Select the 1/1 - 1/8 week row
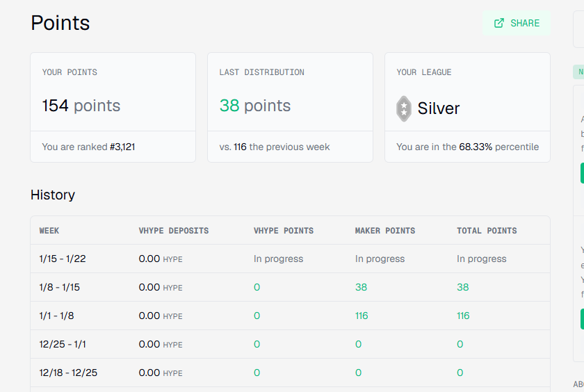This screenshot has width=584, height=392. tap(290, 316)
